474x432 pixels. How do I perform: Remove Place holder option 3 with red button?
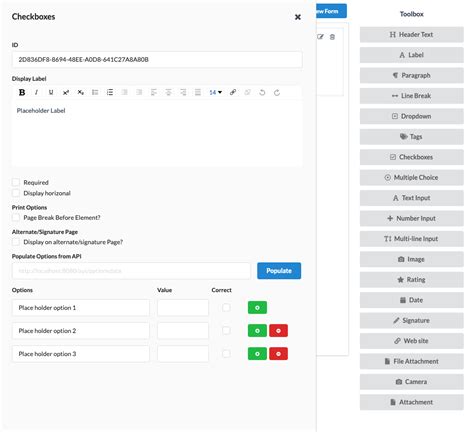pos(278,354)
